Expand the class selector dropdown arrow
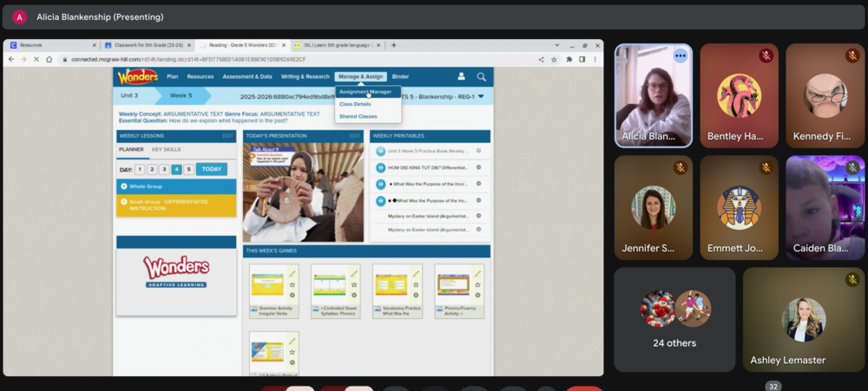The image size is (868, 391). point(481,96)
